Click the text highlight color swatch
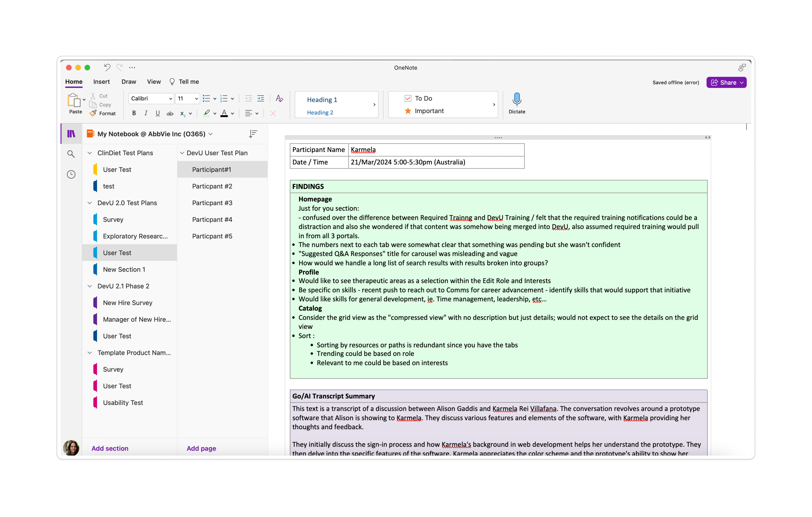 pyautogui.click(x=207, y=113)
